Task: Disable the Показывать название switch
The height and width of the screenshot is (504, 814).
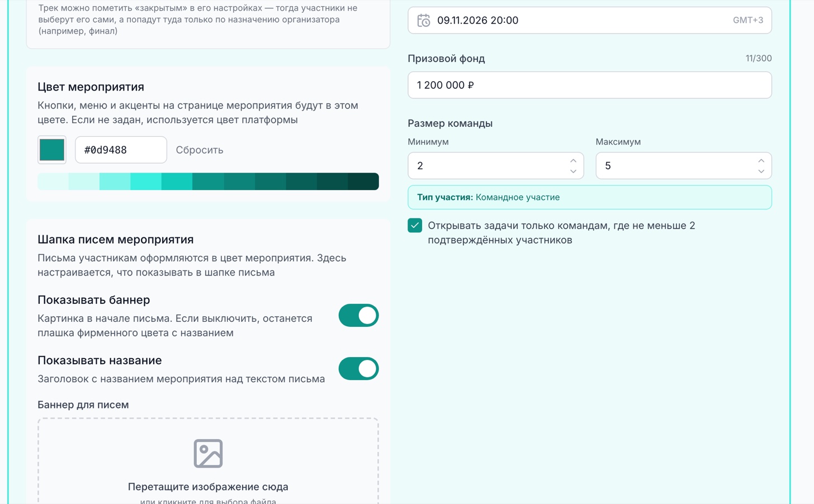Action: (359, 369)
